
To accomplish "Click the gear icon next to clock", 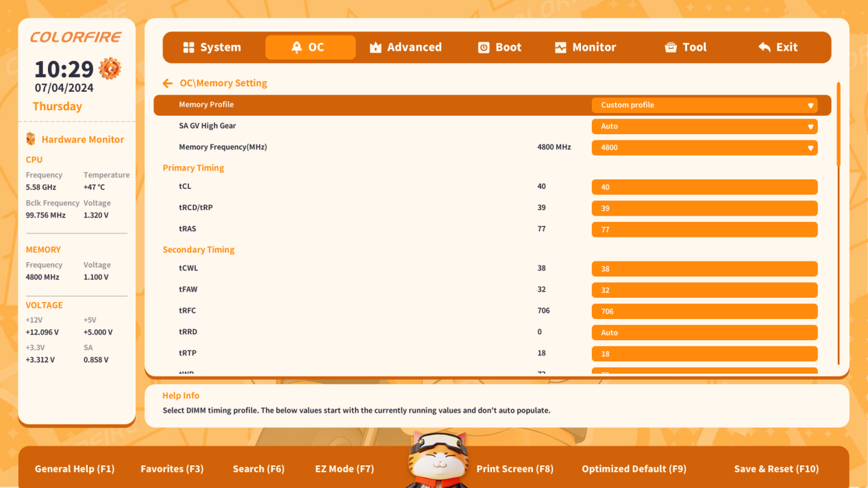I will click(x=110, y=68).
